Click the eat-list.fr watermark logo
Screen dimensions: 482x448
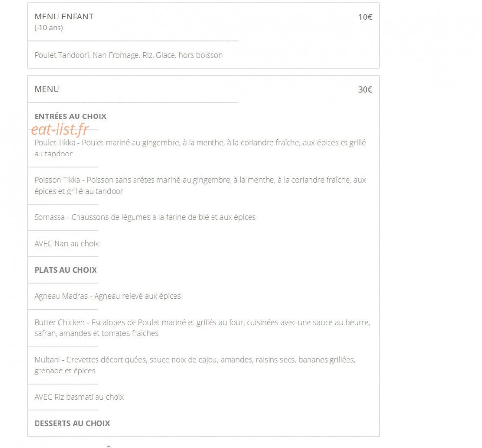point(60,129)
